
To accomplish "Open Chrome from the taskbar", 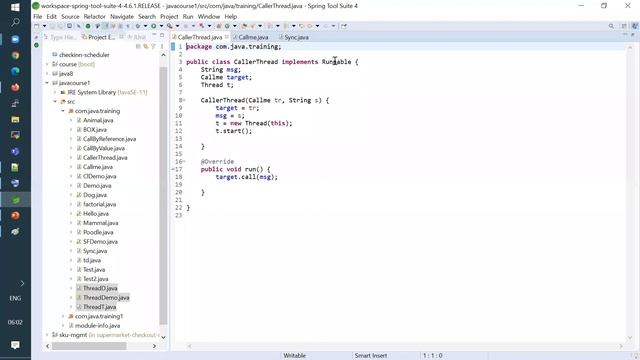I will [15, 55].
